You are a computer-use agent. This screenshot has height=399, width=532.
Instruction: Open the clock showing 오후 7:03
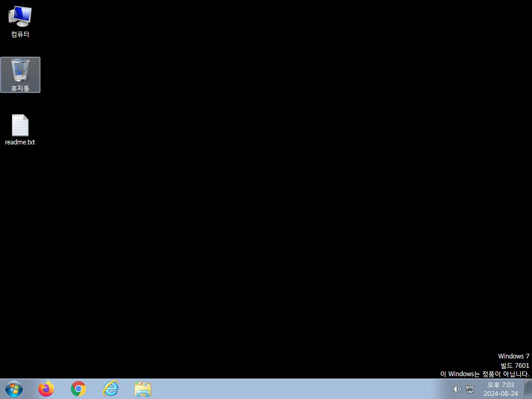point(501,389)
